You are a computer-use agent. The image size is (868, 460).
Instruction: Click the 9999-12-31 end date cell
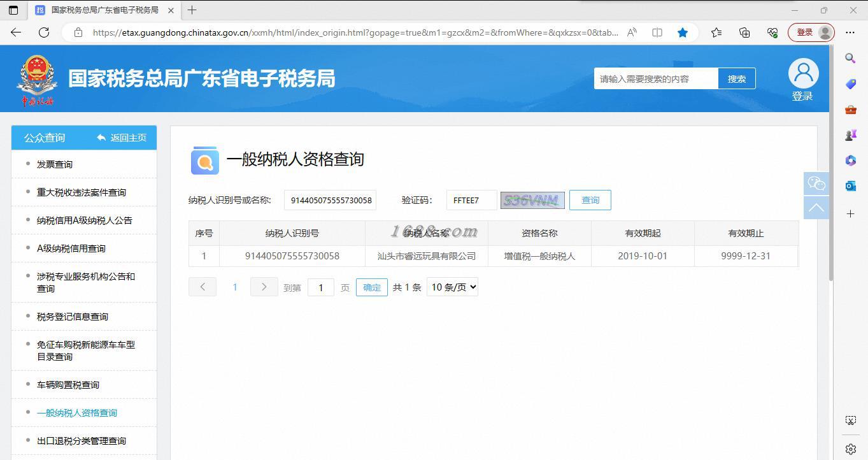746,256
